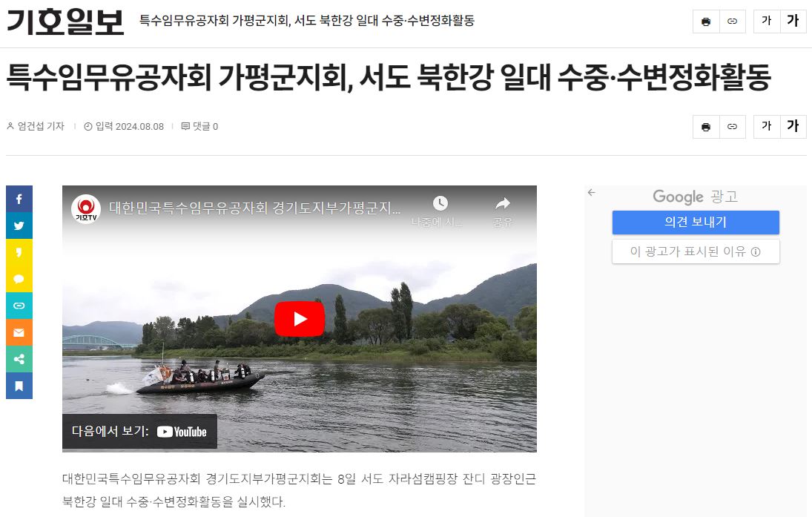
Task: Increase font size with the byline-row bold 가
Action: 793,126
